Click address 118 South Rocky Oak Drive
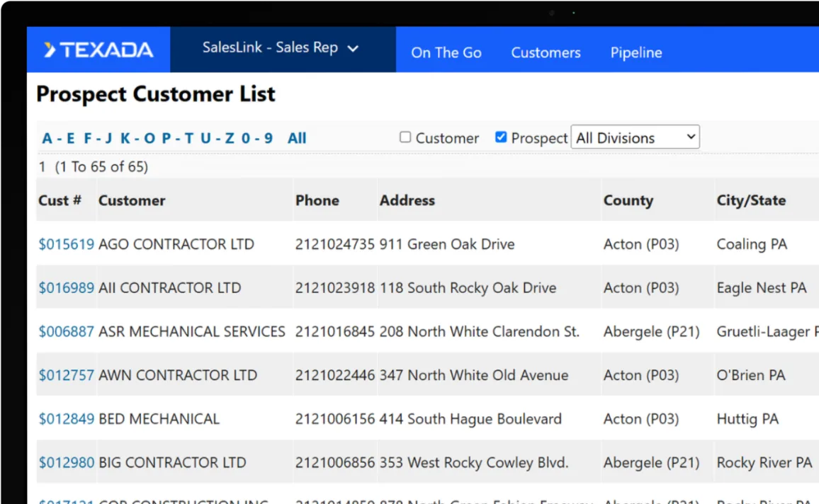The width and height of the screenshot is (819, 504). [x=468, y=288]
